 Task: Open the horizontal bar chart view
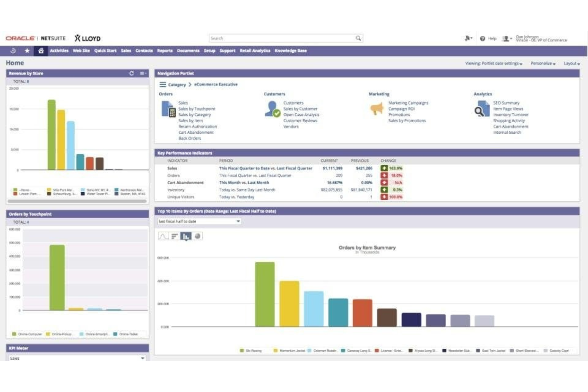click(x=174, y=236)
